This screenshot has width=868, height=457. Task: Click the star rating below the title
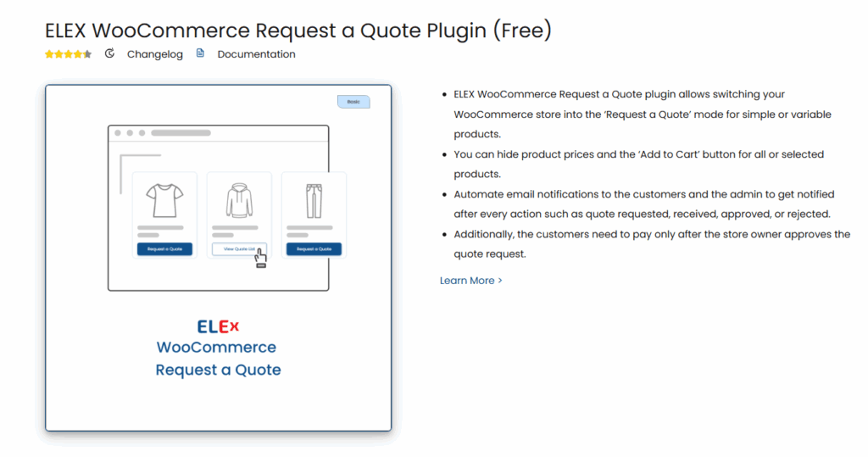[68, 54]
